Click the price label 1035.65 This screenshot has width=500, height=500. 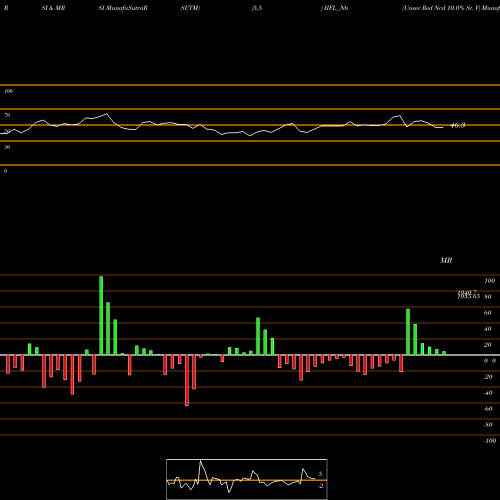pos(469,296)
